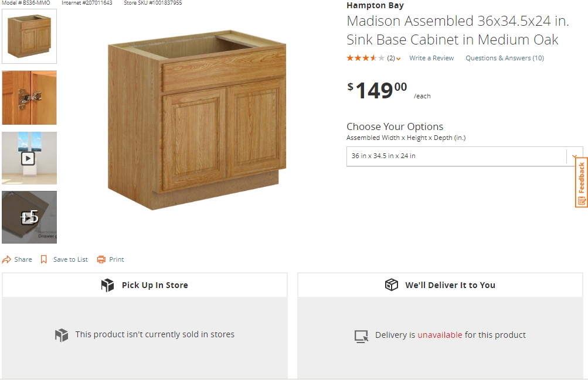Click the We'll Deliver It package icon
Screen dimensions: 588x380
pyautogui.click(x=391, y=285)
